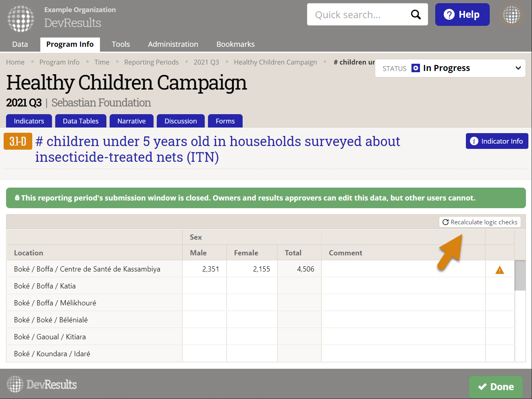Click Male cell for Boké / Boffa / Katia
The image size is (532, 399).
204,286
